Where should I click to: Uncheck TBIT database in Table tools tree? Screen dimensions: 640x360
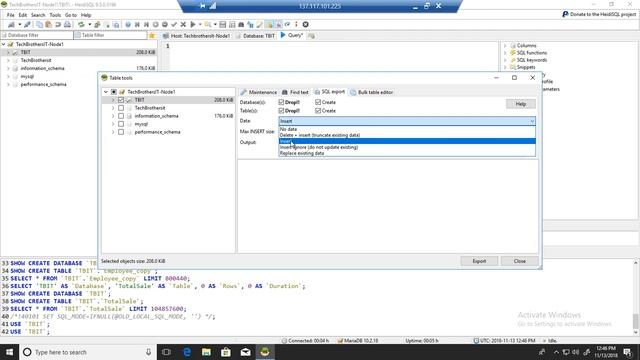(121, 100)
